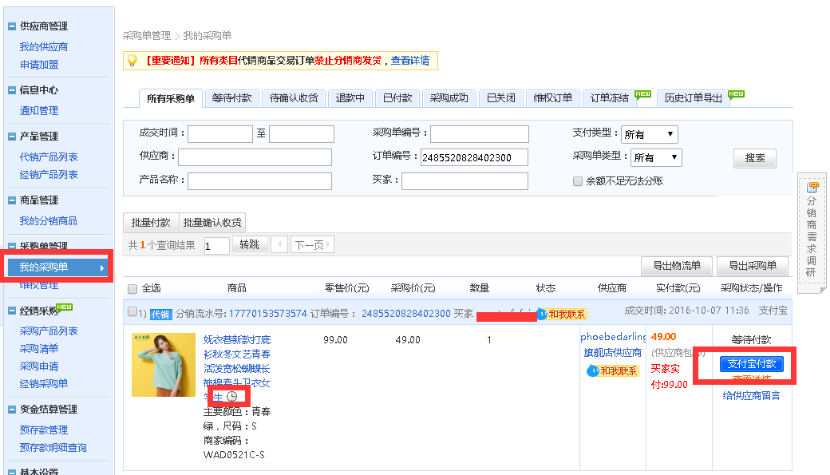Click the 分销商需求调研 survey side widget

(x=811, y=230)
